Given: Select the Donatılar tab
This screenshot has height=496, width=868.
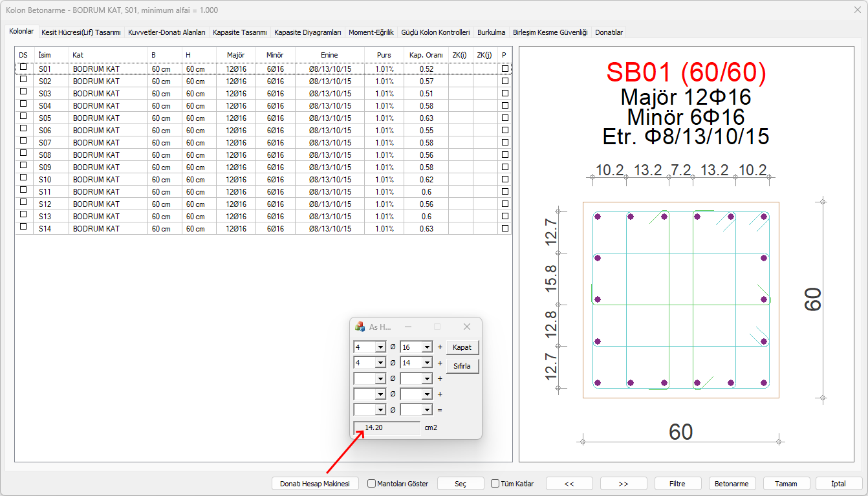Looking at the screenshot, I should pyautogui.click(x=609, y=32).
